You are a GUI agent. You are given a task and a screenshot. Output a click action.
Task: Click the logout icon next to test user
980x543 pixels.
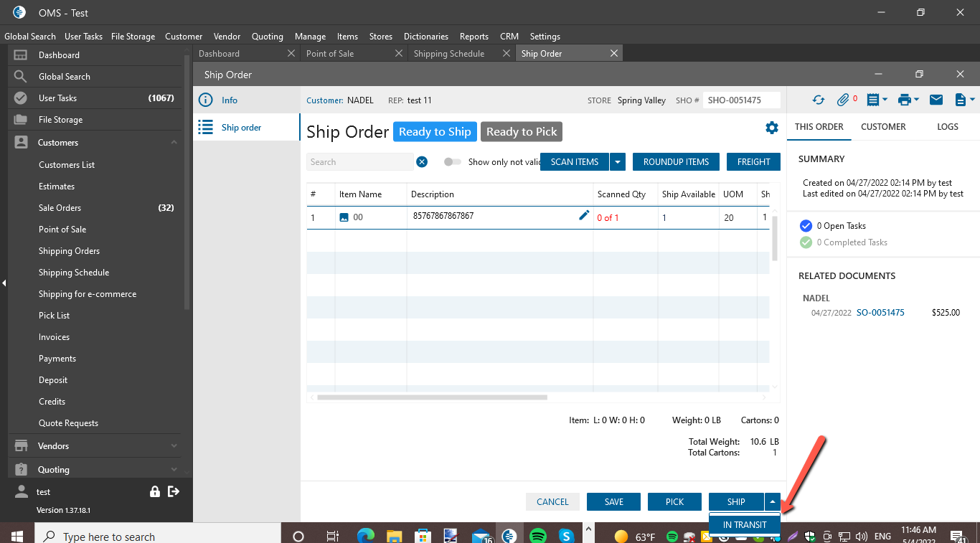174,491
